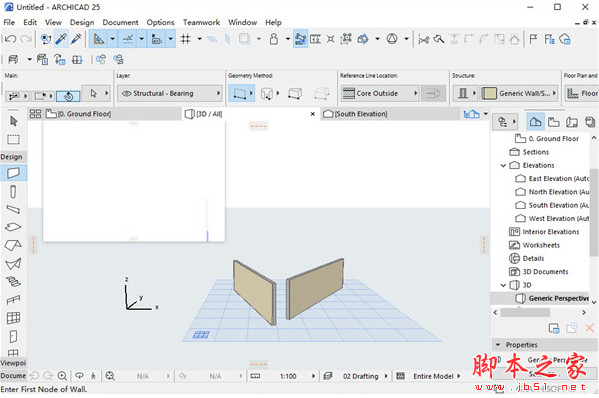Viewport: 599px width, 398px height.
Task: Select the Wall tool in Design toolbox
Action: (x=13, y=173)
